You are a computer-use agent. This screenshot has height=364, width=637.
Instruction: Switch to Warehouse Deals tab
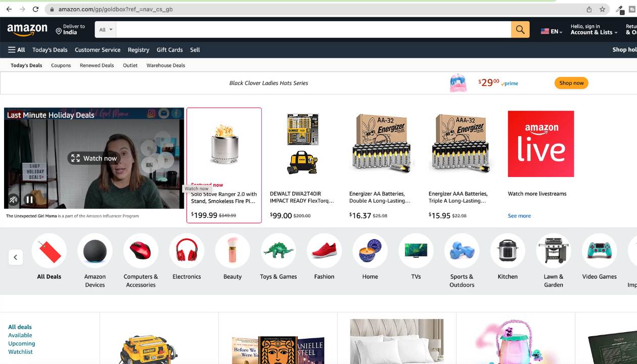(x=166, y=65)
